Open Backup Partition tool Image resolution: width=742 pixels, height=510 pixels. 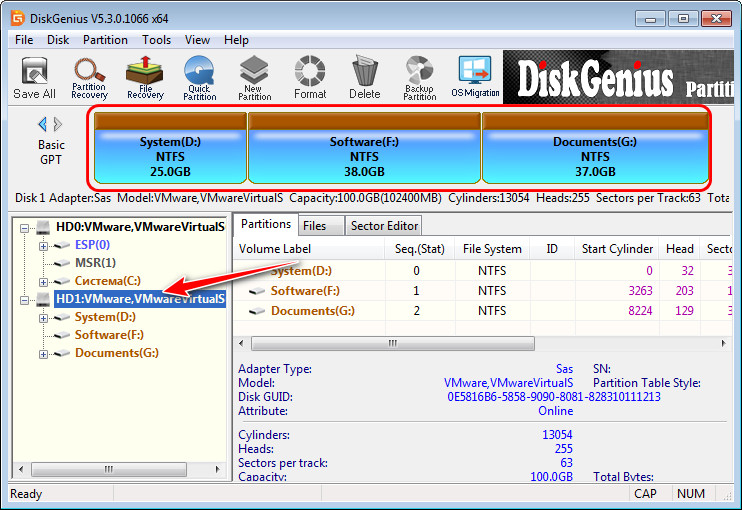pos(420,78)
